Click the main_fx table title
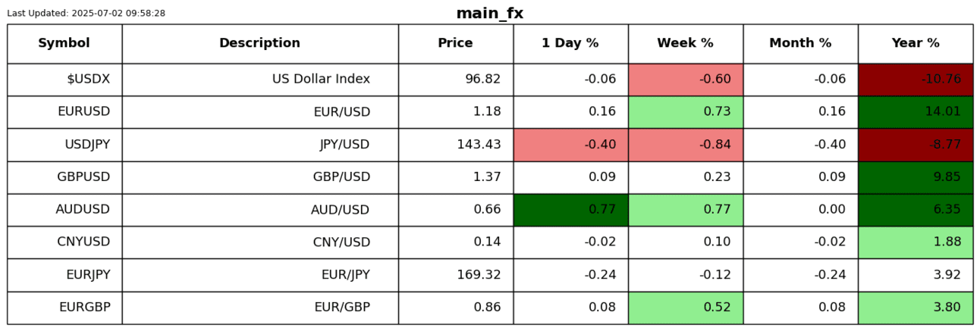Image resolution: width=980 pixels, height=331 pixels. click(489, 14)
